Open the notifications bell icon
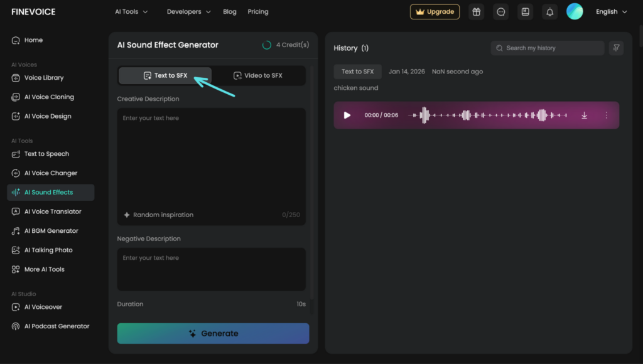643x364 pixels. coord(550,12)
